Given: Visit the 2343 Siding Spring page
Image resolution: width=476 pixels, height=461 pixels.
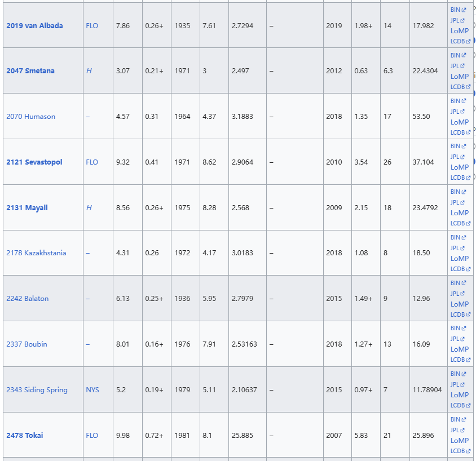Looking at the screenshot, I should (37, 390).
